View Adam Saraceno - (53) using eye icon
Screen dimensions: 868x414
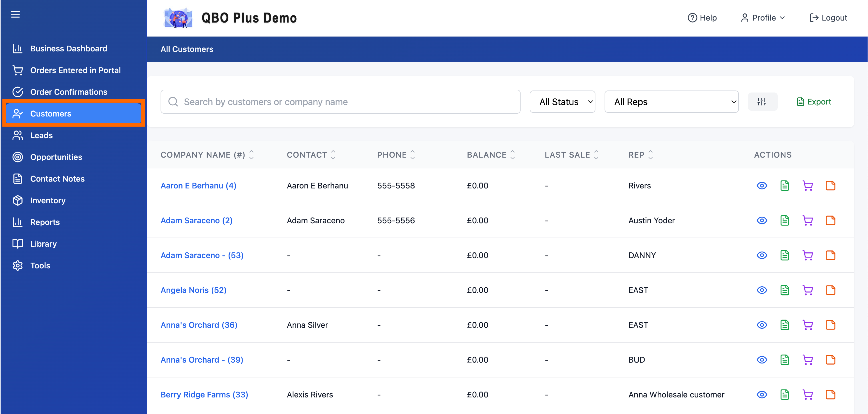point(762,255)
